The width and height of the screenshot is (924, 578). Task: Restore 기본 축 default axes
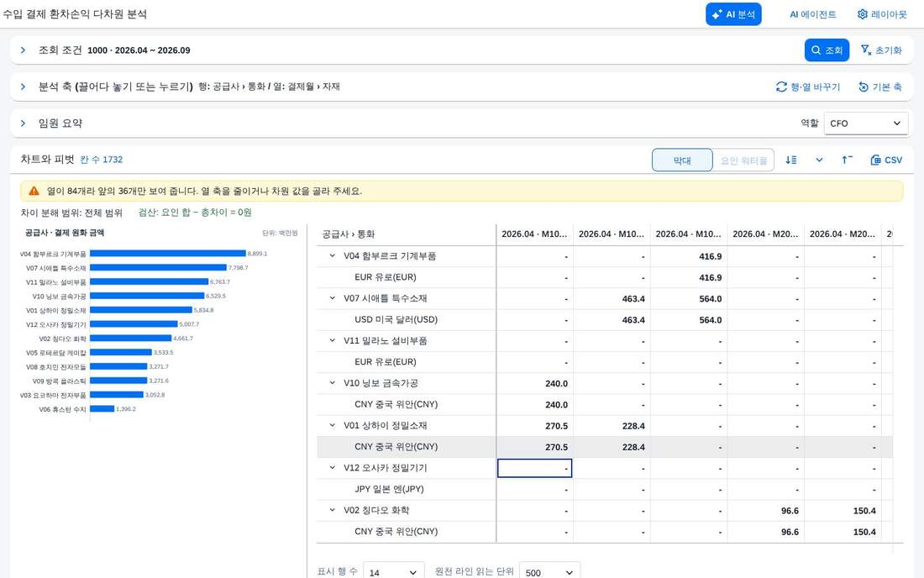879,87
